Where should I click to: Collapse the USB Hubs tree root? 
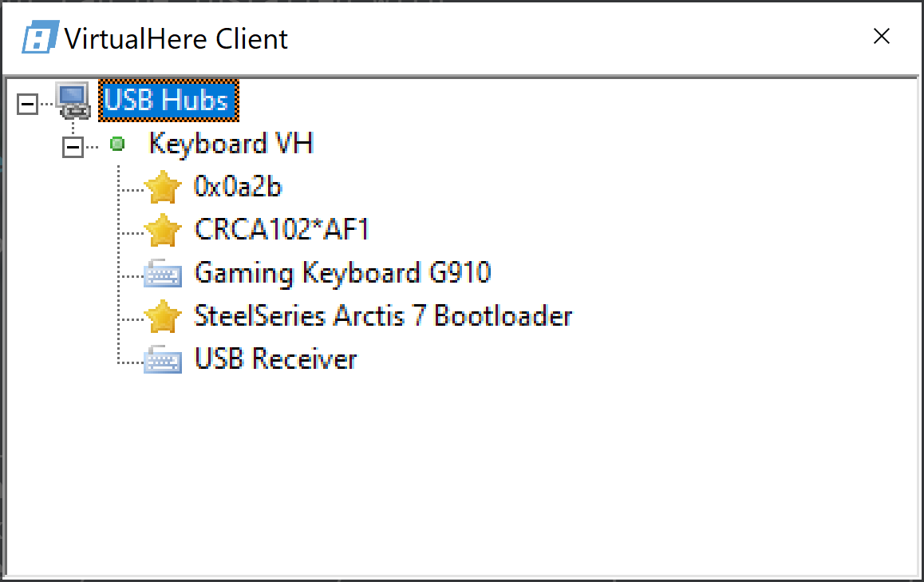[x=28, y=102]
